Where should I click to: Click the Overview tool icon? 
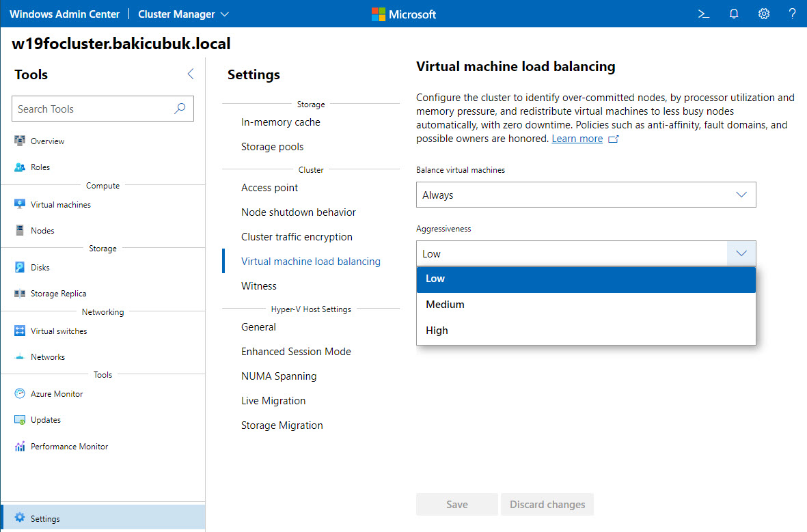(20, 141)
